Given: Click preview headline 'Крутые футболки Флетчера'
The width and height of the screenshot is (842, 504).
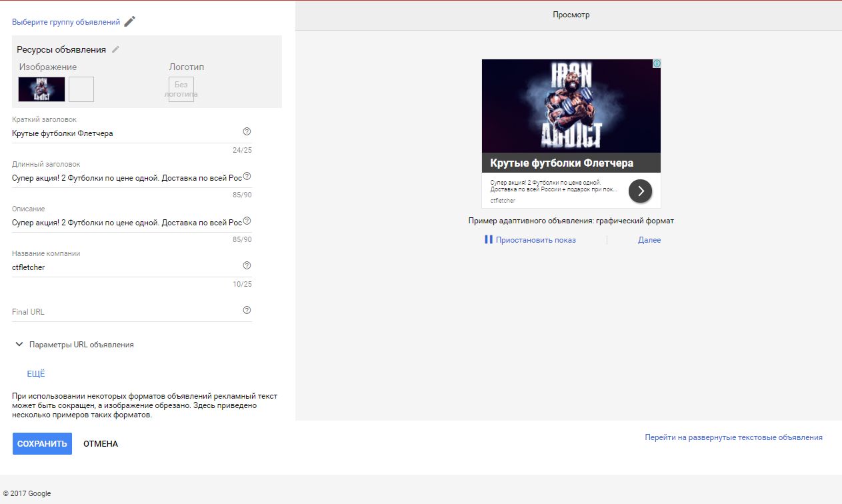Looking at the screenshot, I should click(x=561, y=163).
